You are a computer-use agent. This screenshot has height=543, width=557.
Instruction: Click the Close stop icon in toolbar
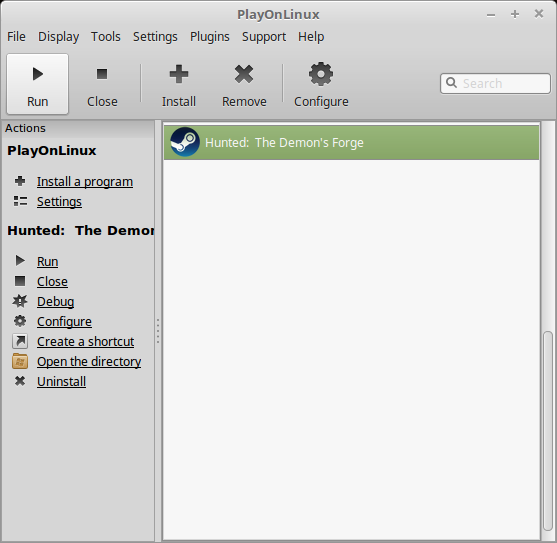[x=102, y=74]
